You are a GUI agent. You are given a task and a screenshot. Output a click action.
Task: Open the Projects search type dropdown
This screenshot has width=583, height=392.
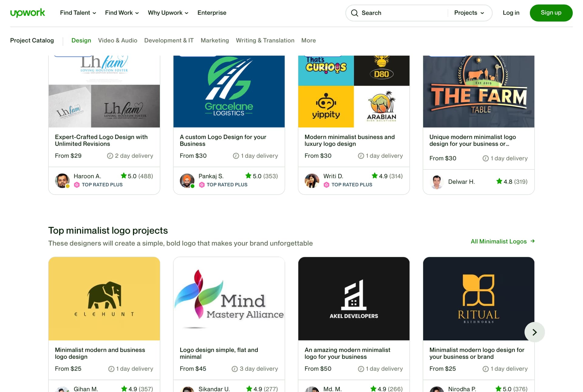coord(469,13)
